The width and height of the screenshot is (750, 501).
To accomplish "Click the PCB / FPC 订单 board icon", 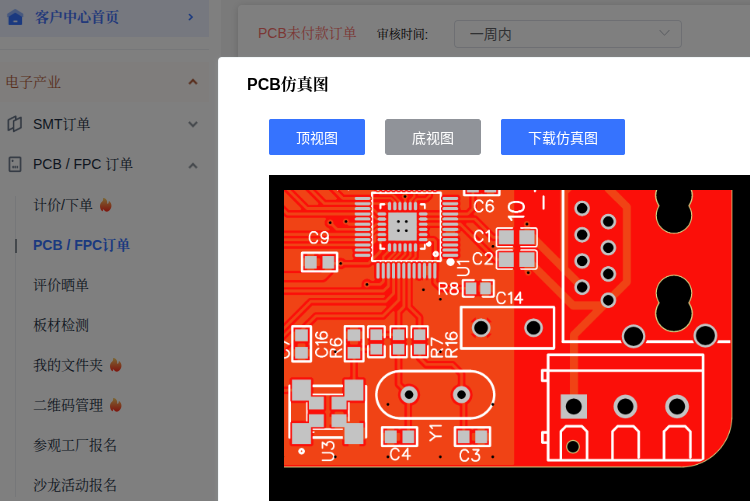I will pos(15,164).
